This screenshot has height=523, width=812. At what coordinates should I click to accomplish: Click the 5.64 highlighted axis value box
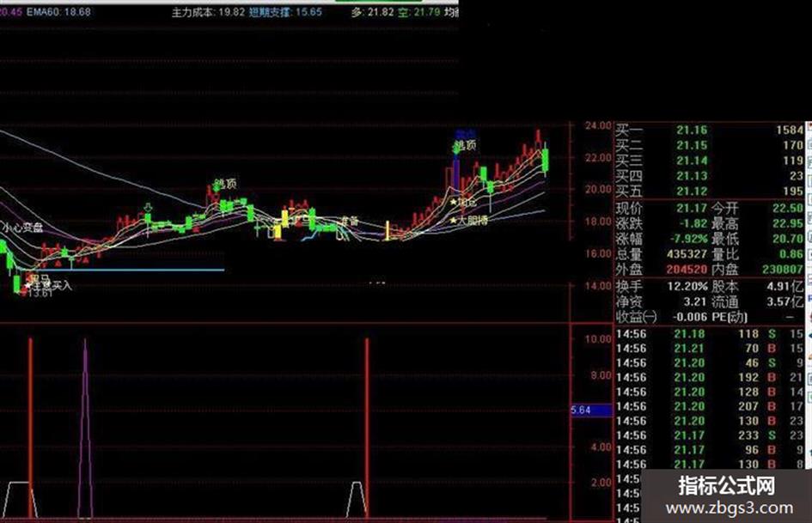click(x=591, y=410)
